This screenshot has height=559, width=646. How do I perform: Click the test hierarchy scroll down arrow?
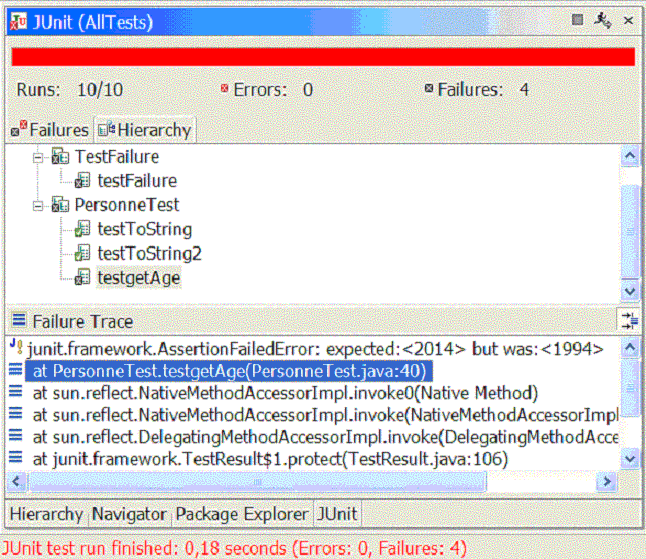click(x=630, y=290)
